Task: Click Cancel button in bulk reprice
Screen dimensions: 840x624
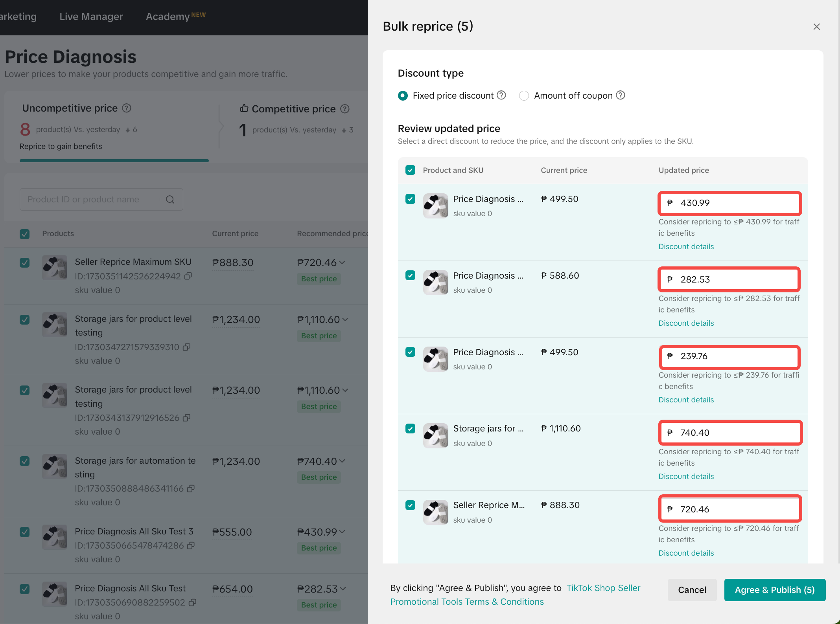Action: (x=692, y=590)
